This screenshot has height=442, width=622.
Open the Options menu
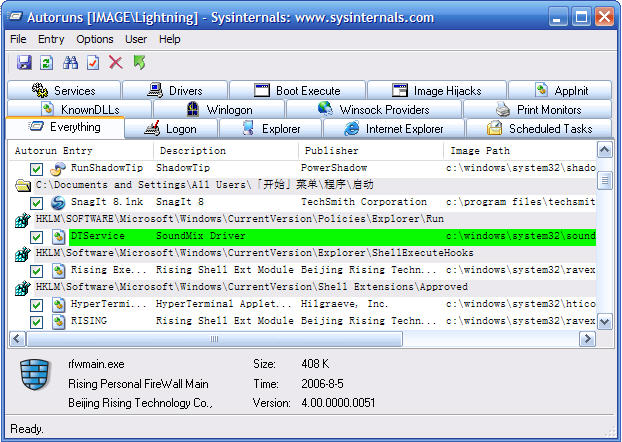pos(95,39)
